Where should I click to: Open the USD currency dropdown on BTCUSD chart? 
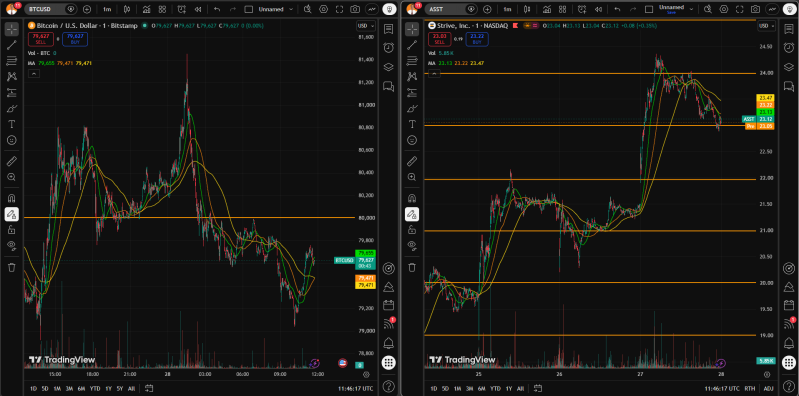[365, 26]
